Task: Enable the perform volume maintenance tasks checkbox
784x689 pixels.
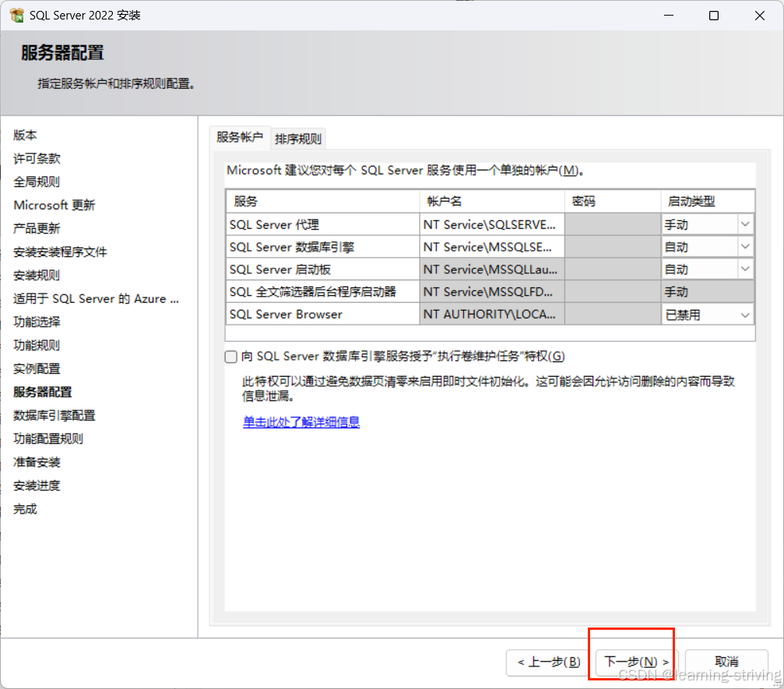Action: [x=230, y=357]
